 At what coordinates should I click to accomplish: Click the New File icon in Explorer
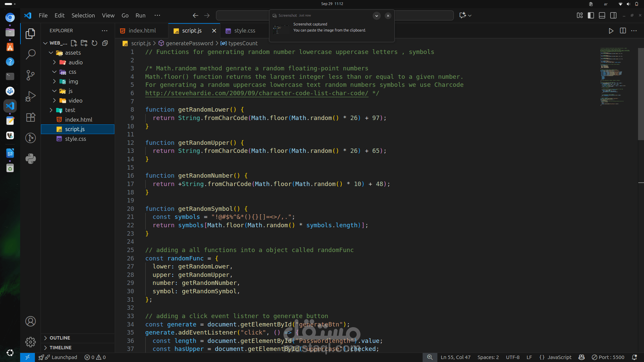click(74, 43)
